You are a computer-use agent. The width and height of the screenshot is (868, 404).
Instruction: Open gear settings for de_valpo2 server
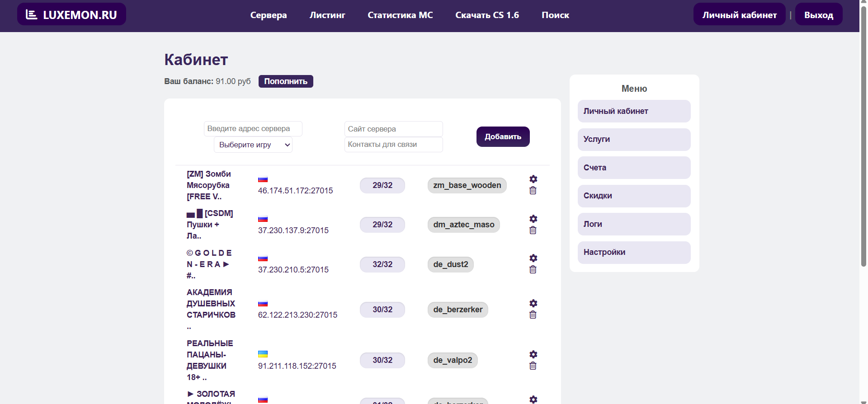point(533,354)
